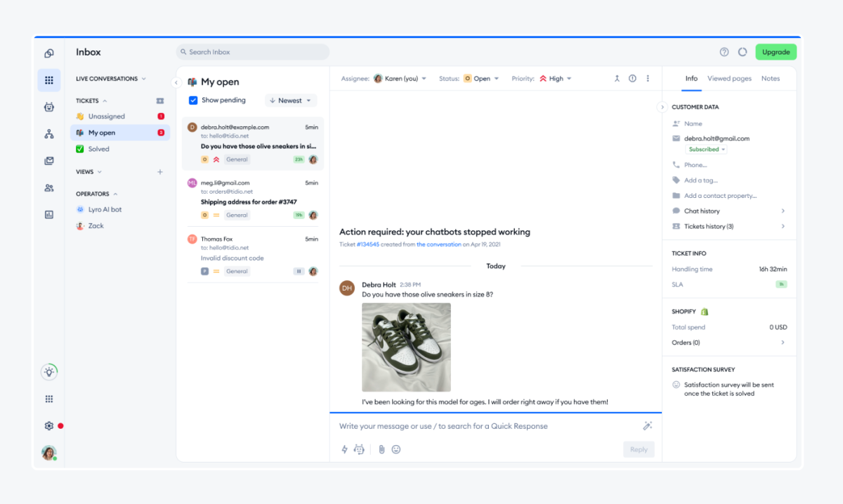843x504 pixels.
Task: Uncheck the Show pending checkbox
Action: pyautogui.click(x=193, y=100)
